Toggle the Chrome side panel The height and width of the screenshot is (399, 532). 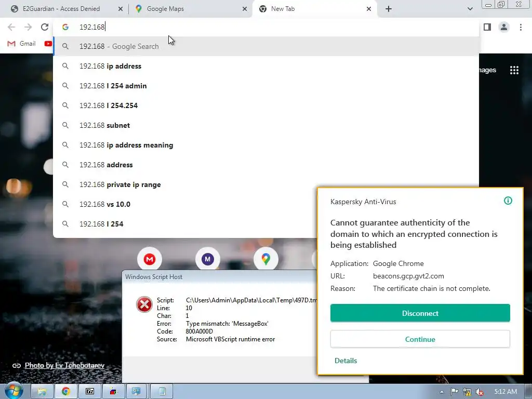(x=487, y=27)
